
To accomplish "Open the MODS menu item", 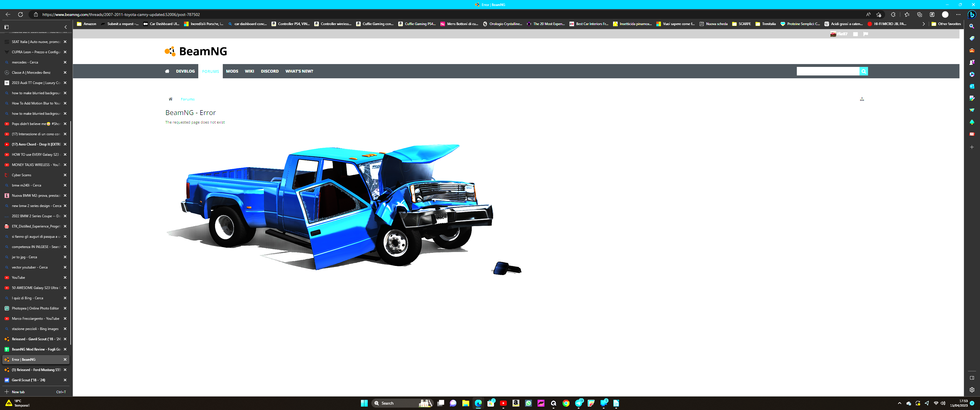I will click(x=232, y=71).
